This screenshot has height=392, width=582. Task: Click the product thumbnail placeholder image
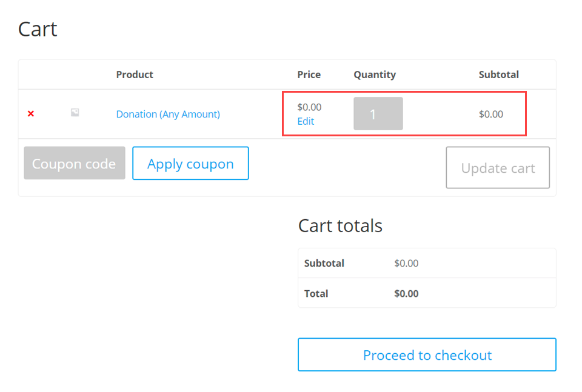(75, 113)
